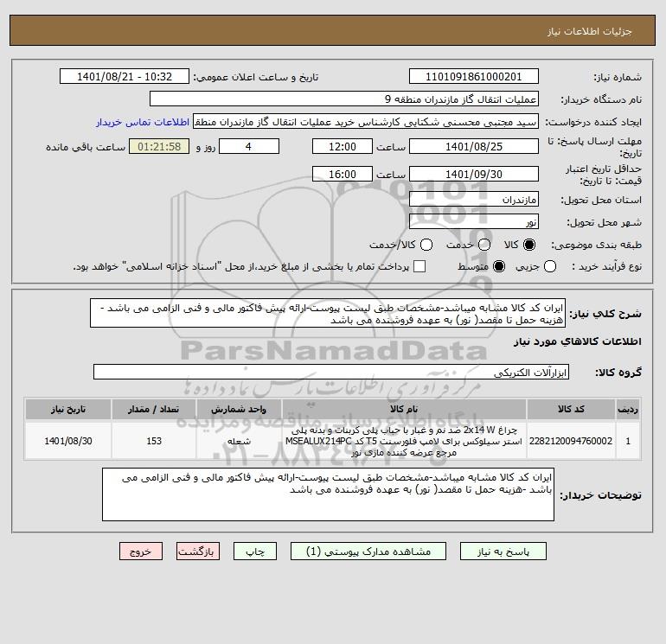Click the گروه کالا field ابزارآلات الکتریکی
Image resolution: width=666 pixels, height=644 pixels.
coord(331,373)
